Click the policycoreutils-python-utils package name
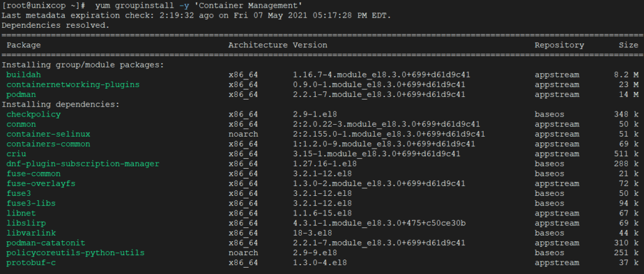The width and height of the screenshot is (644, 274). tap(75, 253)
